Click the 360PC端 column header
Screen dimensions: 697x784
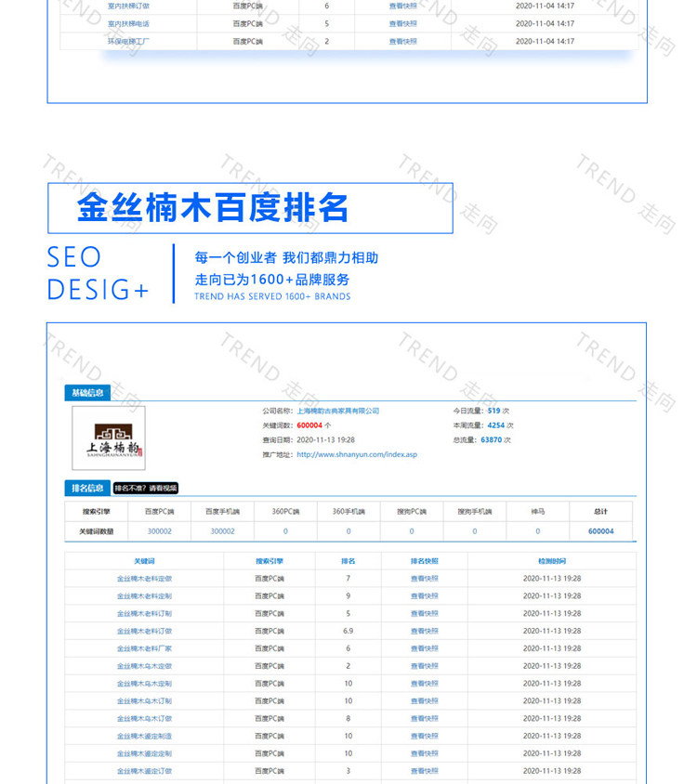285,512
